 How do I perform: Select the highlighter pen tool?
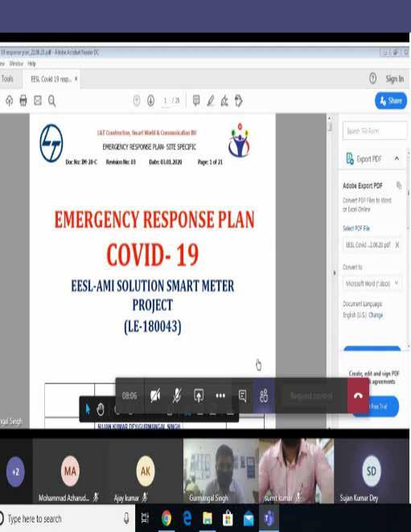pos(211,100)
